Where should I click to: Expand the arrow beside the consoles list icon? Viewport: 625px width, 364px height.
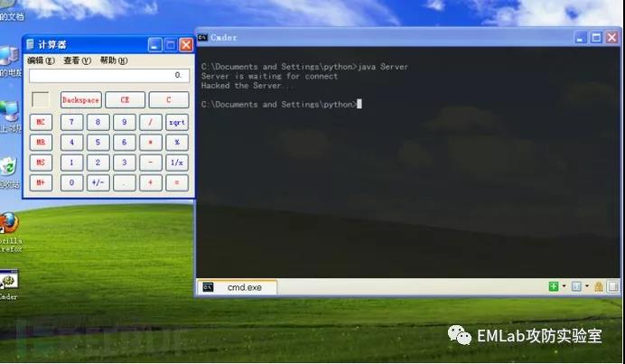587,285
